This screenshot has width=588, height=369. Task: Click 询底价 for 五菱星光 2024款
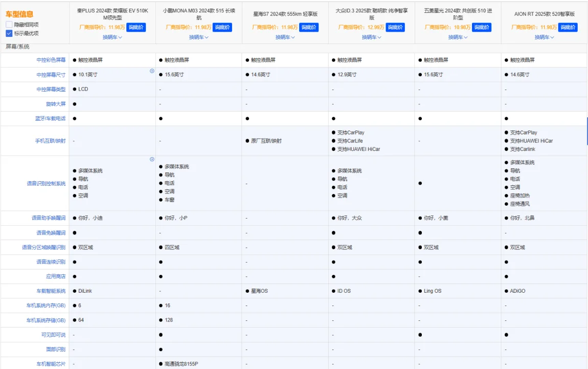(482, 28)
